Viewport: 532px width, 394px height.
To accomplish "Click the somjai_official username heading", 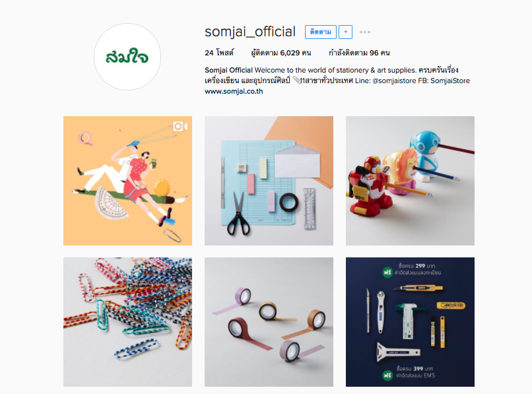I will (x=250, y=32).
